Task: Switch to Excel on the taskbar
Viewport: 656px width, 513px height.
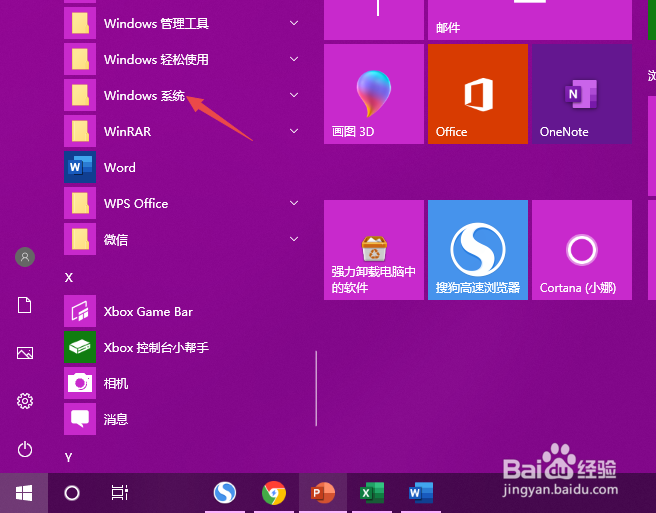Action: tap(372, 492)
